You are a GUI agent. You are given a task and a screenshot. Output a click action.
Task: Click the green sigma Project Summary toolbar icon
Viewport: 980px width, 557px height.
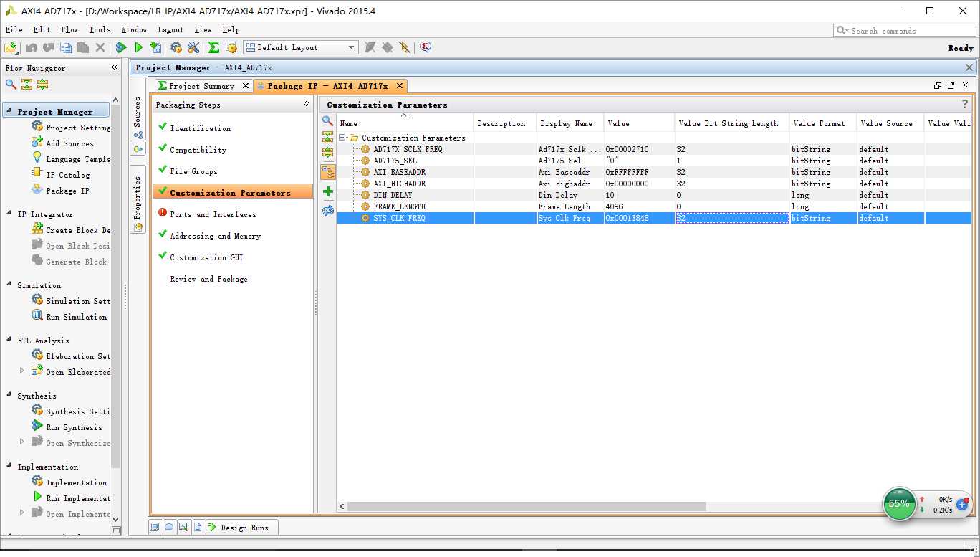213,47
